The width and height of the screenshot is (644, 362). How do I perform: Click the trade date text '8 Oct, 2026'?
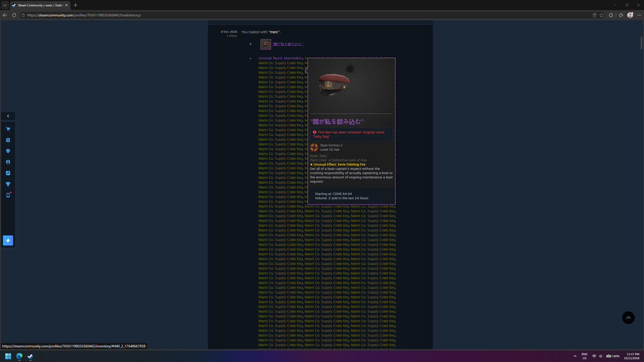pyautogui.click(x=229, y=32)
